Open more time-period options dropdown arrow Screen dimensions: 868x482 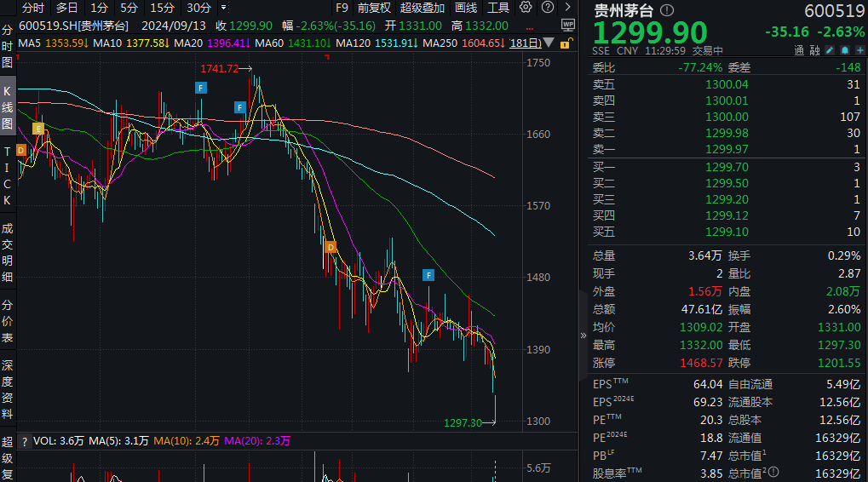(x=224, y=8)
